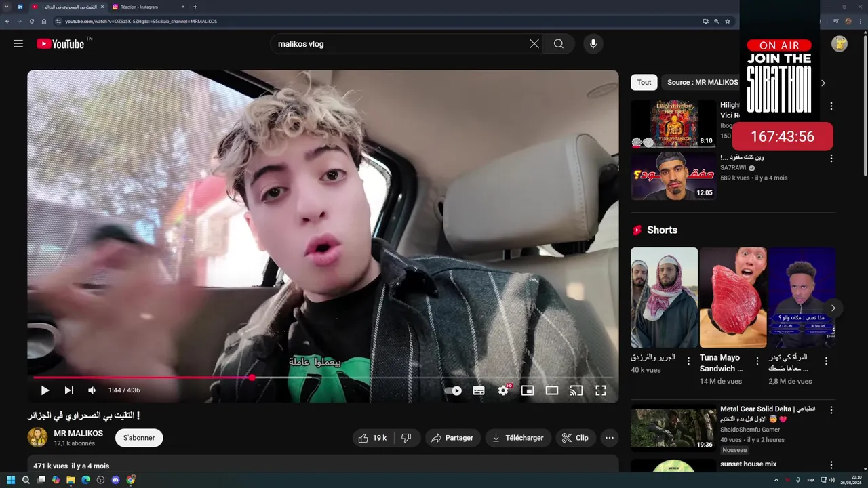Go to the YouTube home logo
The height and width of the screenshot is (488, 868).
click(x=61, y=44)
